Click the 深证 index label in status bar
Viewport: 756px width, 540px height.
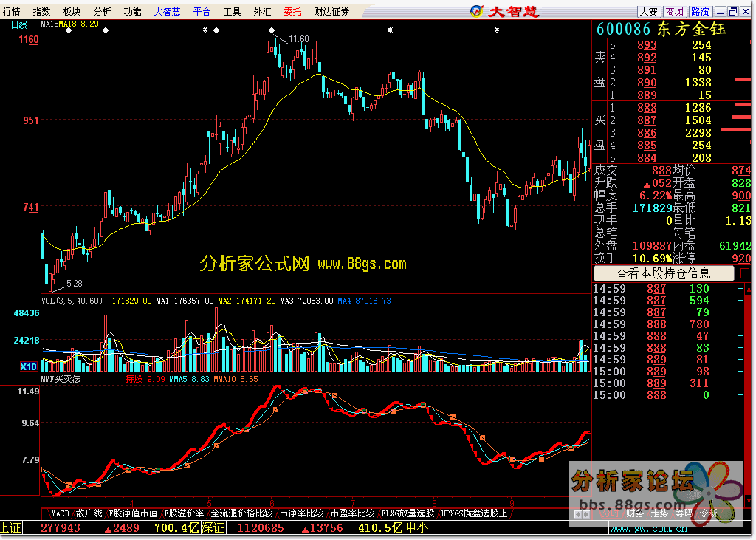click(x=213, y=528)
